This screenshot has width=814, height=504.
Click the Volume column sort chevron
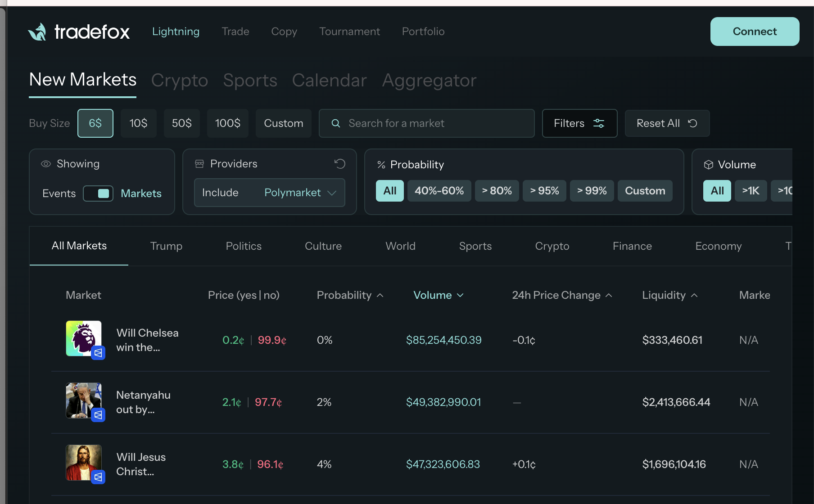click(461, 295)
